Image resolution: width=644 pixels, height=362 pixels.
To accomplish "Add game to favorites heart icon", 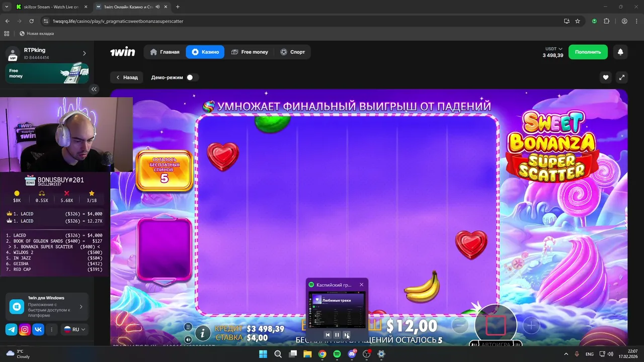I will (x=606, y=77).
